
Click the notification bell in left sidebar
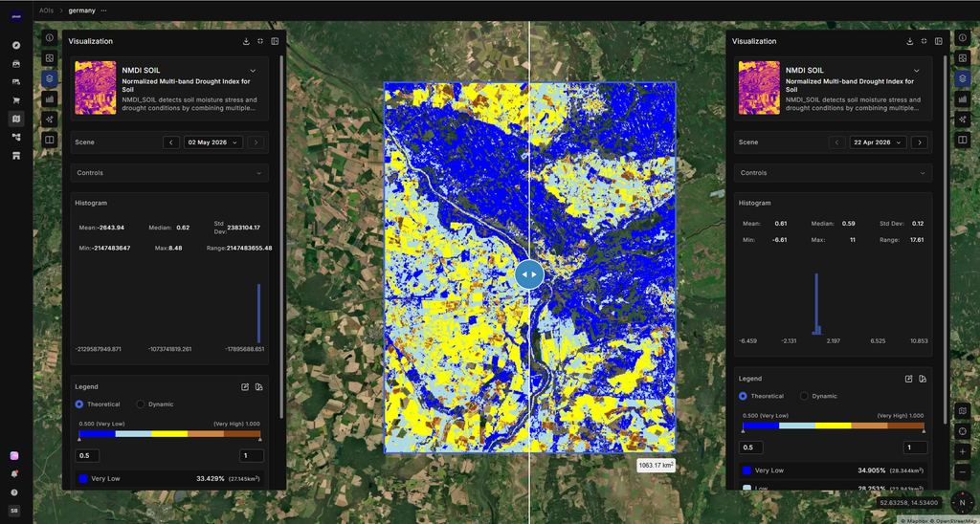[14, 474]
